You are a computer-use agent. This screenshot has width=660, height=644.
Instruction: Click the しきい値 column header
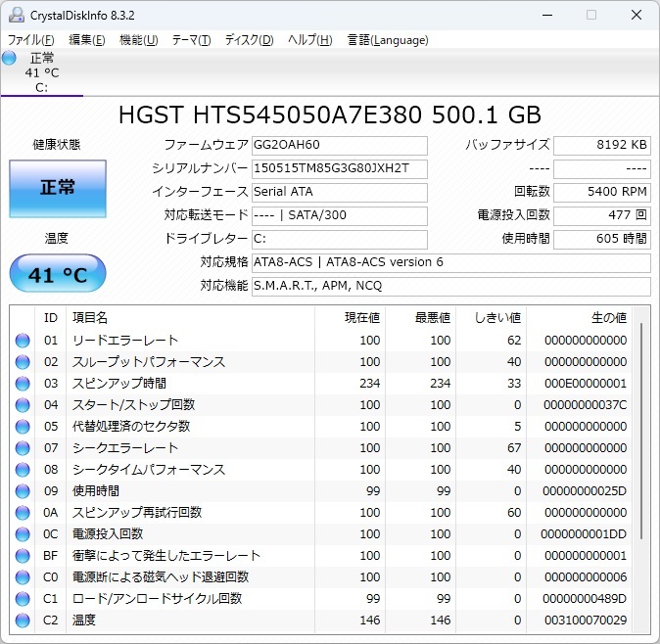point(492,318)
